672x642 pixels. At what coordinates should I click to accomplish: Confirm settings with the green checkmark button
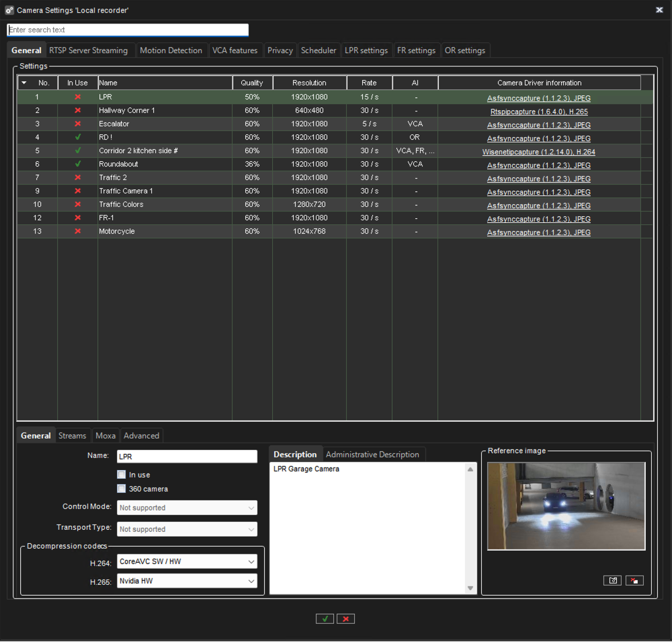click(x=325, y=618)
